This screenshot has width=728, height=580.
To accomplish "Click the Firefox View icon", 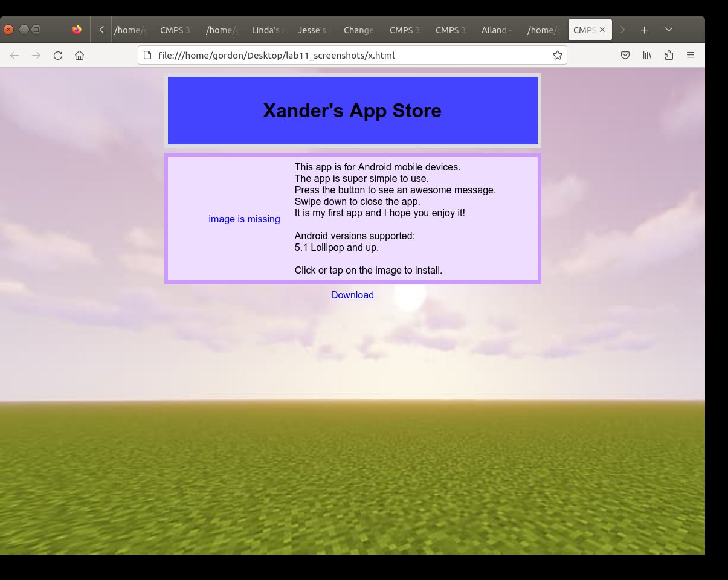I will tap(77, 30).
